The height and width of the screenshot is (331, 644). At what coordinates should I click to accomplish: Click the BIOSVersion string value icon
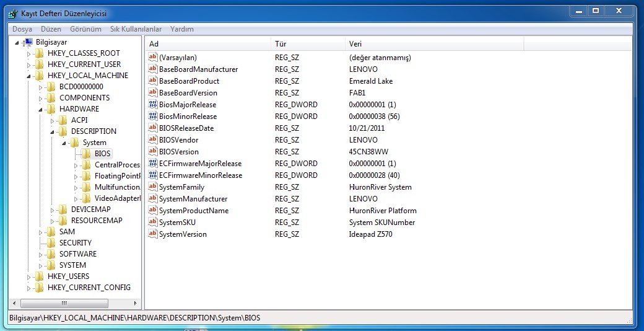(153, 152)
